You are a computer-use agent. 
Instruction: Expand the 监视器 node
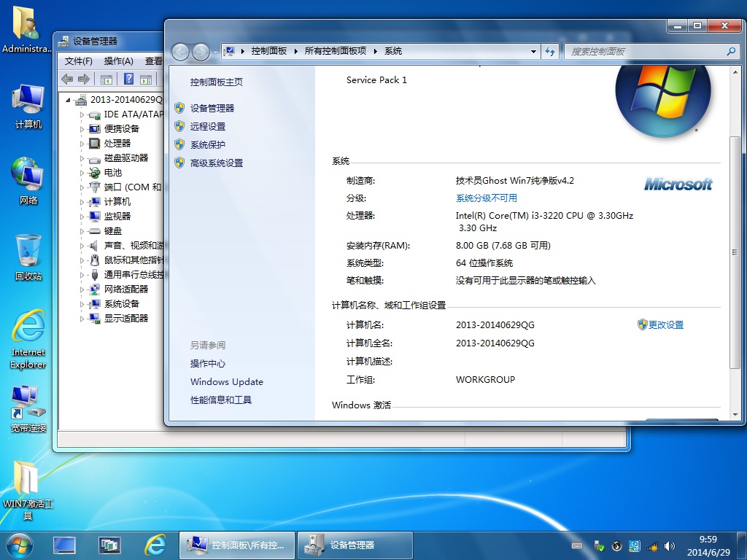[x=82, y=217]
